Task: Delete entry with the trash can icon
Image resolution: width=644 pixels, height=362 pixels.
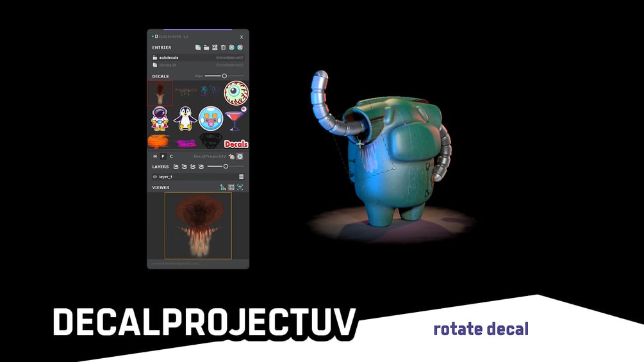Action: point(223,47)
